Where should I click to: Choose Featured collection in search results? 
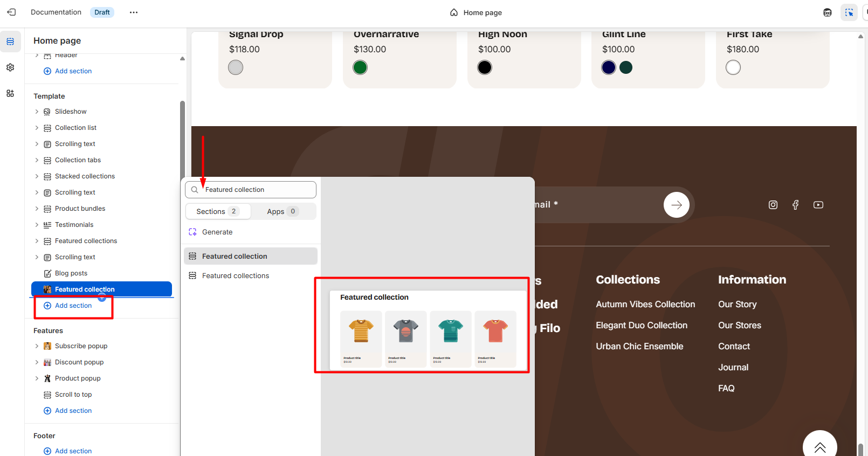point(251,256)
